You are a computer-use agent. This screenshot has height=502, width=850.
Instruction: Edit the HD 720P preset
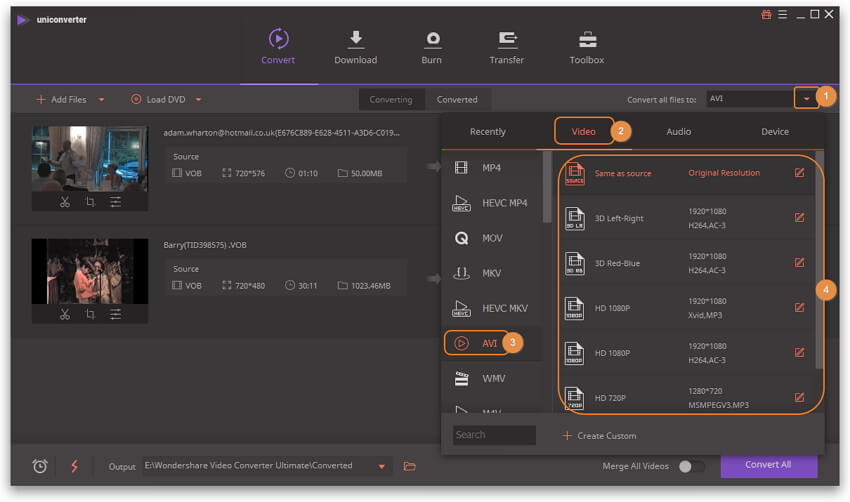point(799,398)
